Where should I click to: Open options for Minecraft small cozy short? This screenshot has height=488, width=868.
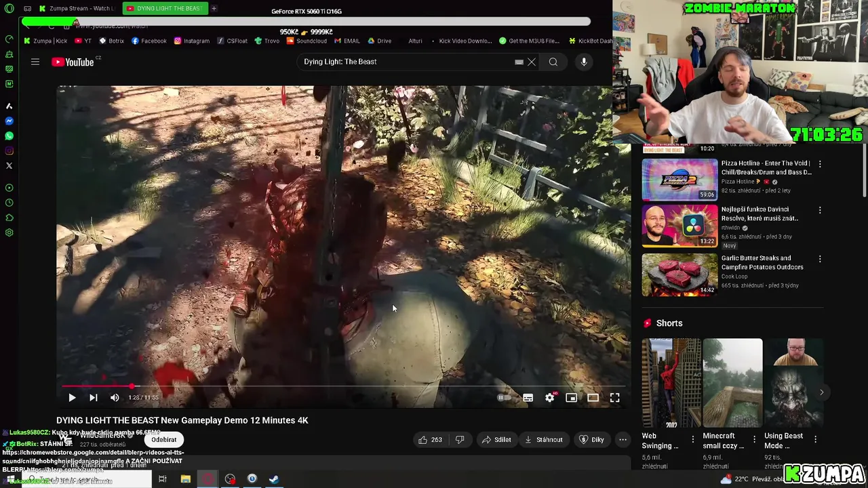(x=754, y=439)
